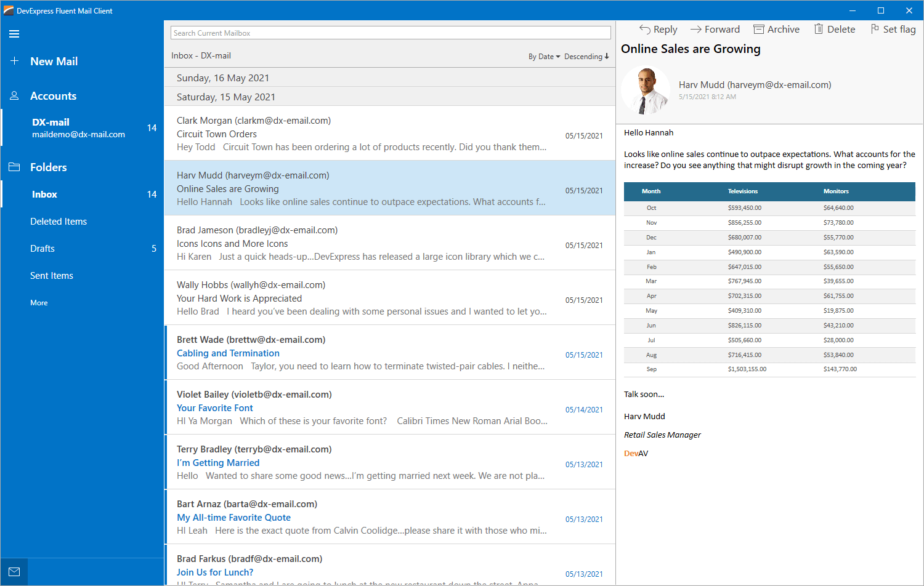Expand More folders list
The image size is (924, 586).
39,303
